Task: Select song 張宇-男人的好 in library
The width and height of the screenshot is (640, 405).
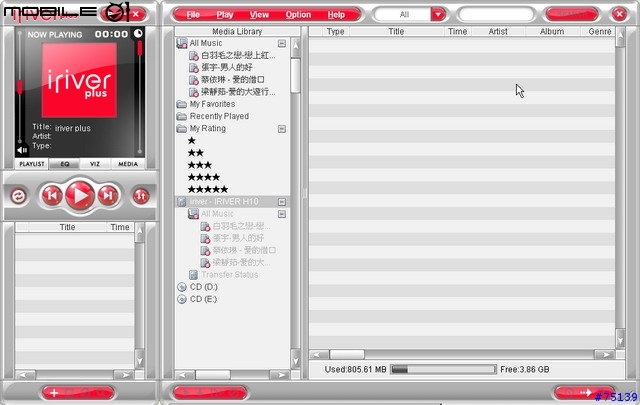Action: [227, 67]
